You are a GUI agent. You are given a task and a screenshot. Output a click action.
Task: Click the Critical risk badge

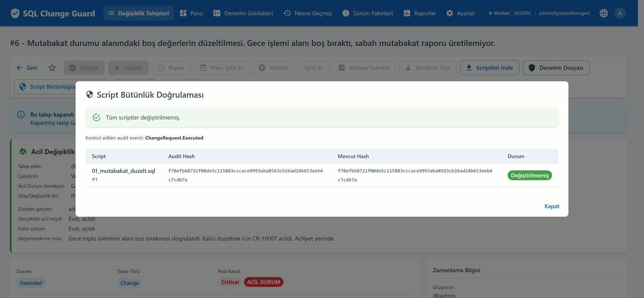tap(230, 282)
